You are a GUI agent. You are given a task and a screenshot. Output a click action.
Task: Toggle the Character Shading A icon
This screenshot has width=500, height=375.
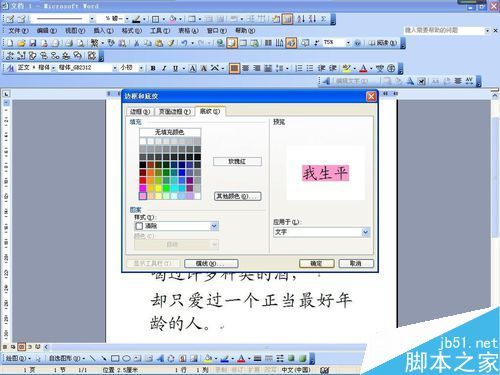pyautogui.click(x=204, y=68)
